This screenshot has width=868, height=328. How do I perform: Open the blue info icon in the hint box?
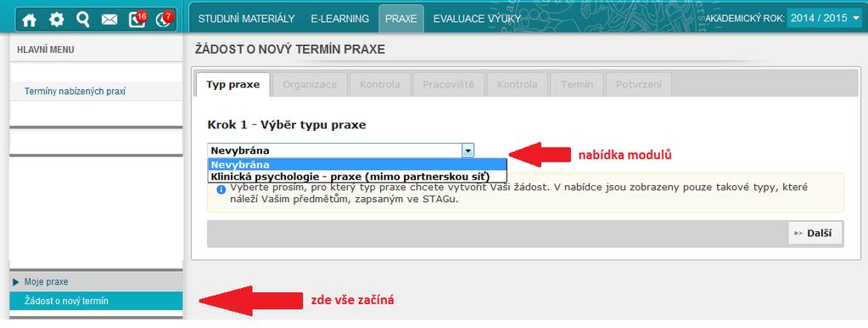click(x=221, y=189)
